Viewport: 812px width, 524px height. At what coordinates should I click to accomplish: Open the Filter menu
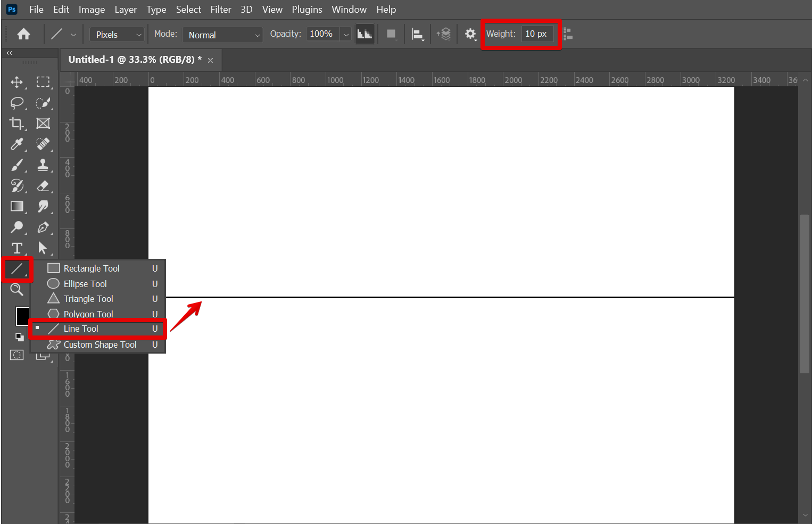point(220,10)
